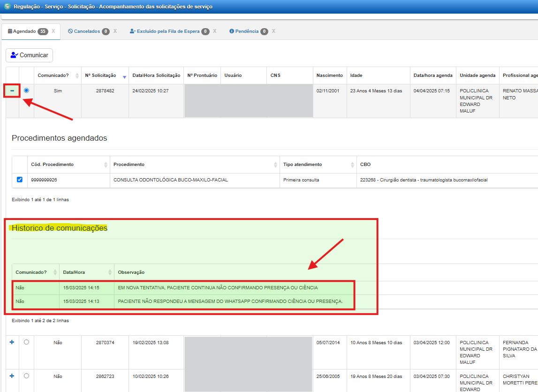Sort main table by Comunicado? arrows
Screen dimensions: 538x392
76,75
